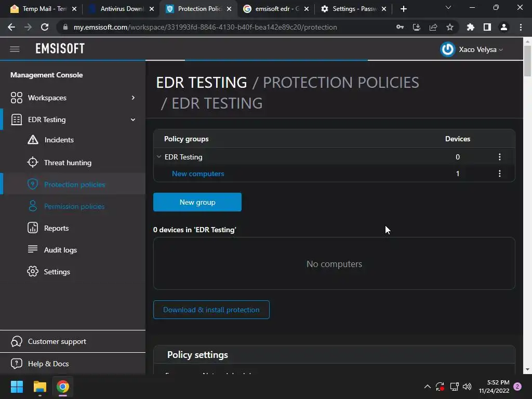The image size is (532, 399).
Task: Click the Protection policies shield icon
Action: pos(33,184)
